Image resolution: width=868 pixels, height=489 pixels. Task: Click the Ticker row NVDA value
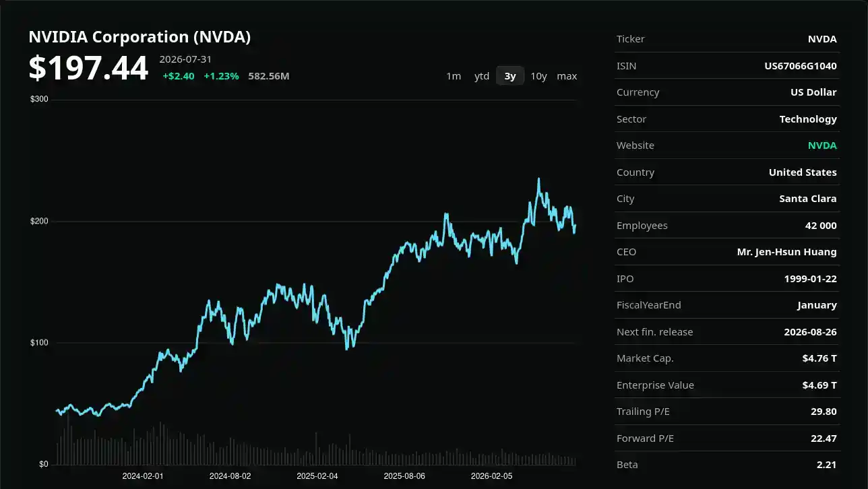822,39
